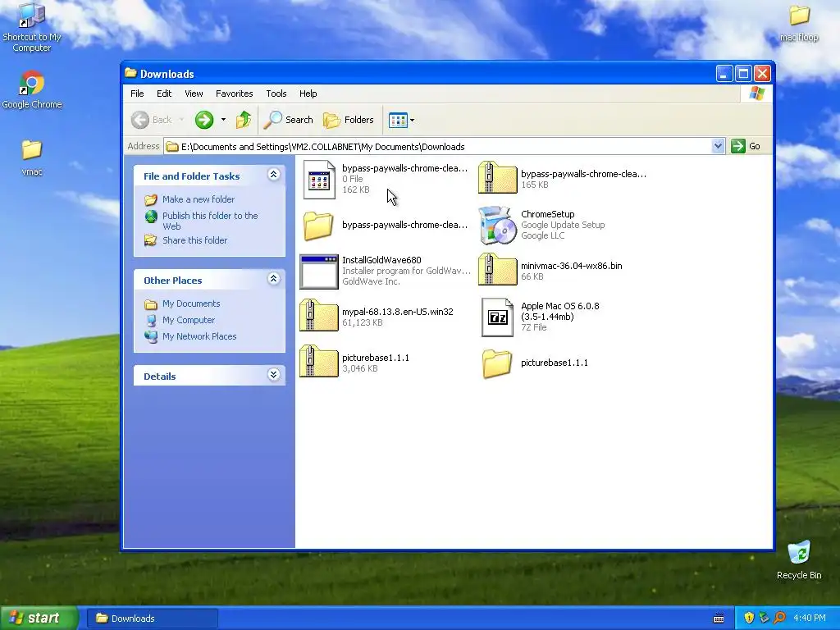Open the Help menu
The width and height of the screenshot is (840, 630).
[x=308, y=94]
